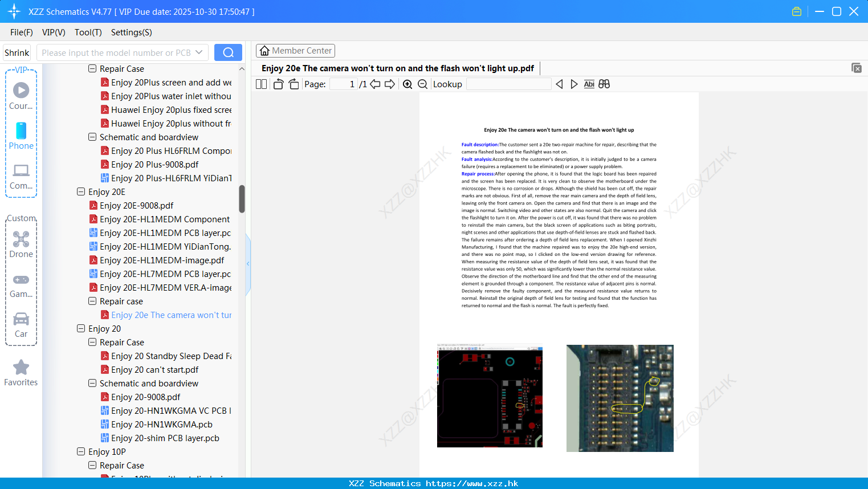Select the Computer category icon
The width and height of the screenshot is (868, 489).
[21, 176]
